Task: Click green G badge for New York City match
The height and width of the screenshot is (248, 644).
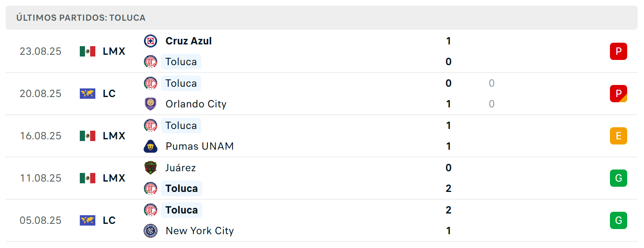Action: click(619, 220)
